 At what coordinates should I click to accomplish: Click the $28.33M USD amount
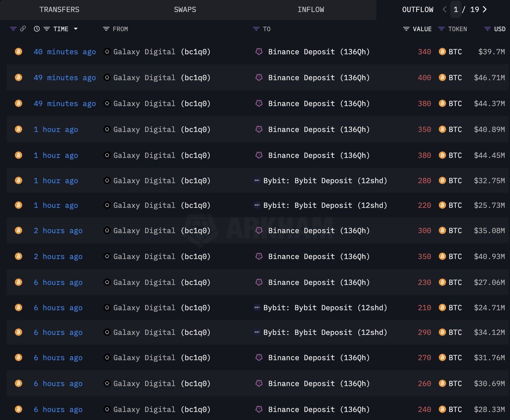(489, 410)
